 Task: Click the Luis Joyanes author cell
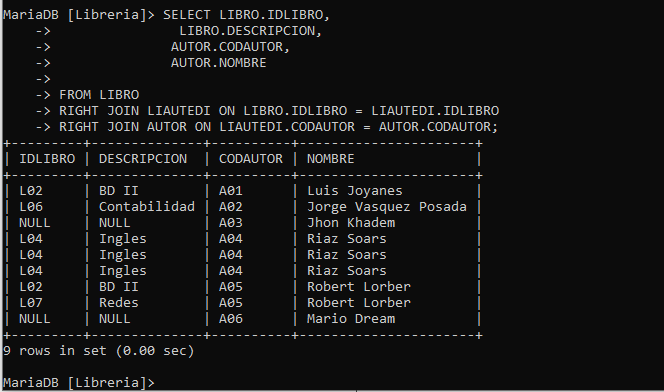click(x=354, y=191)
